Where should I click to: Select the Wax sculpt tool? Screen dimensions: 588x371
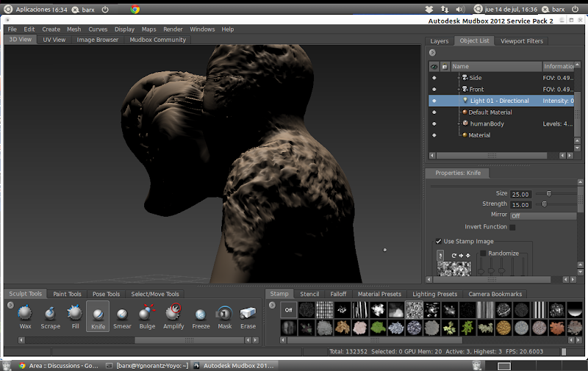[25, 314]
